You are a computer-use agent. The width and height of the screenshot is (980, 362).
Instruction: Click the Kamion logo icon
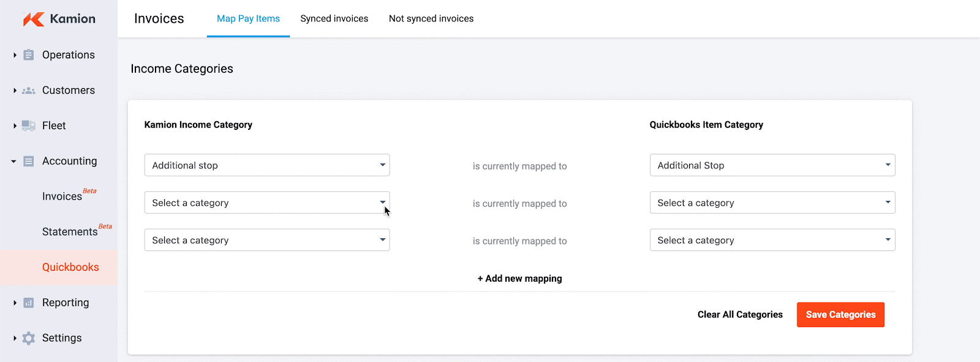[x=33, y=19]
